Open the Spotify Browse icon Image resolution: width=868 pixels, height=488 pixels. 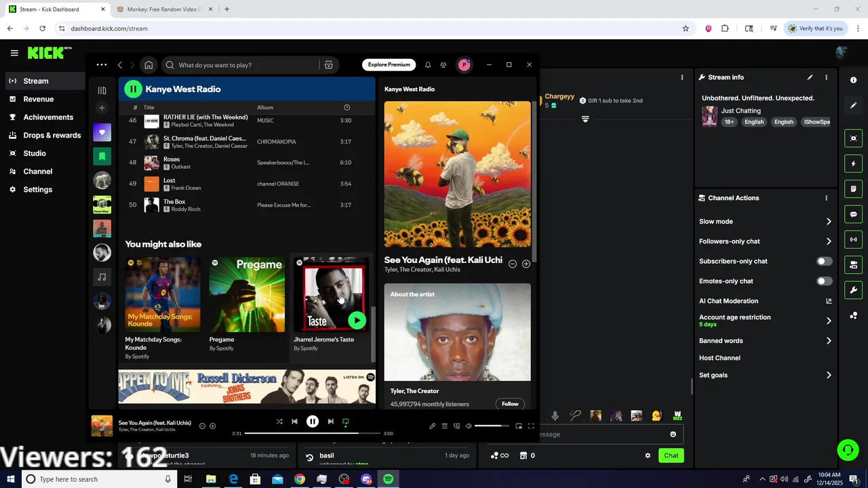click(x=328, y=65)
